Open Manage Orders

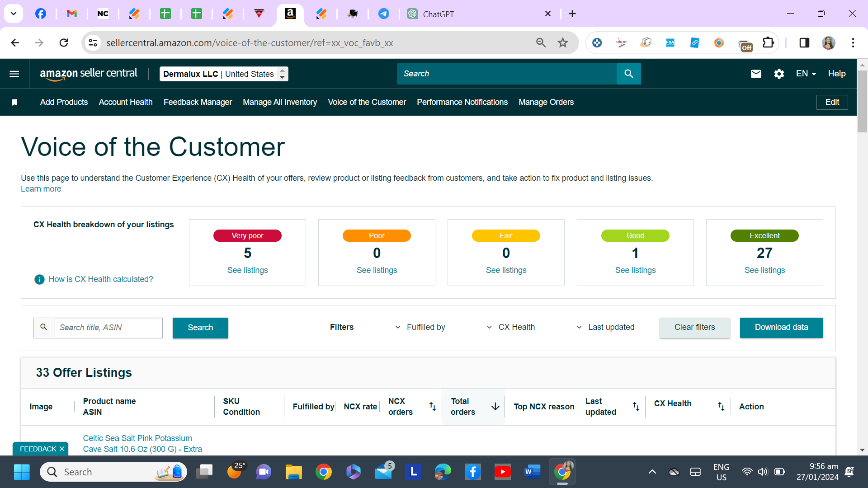coord(546,102)
